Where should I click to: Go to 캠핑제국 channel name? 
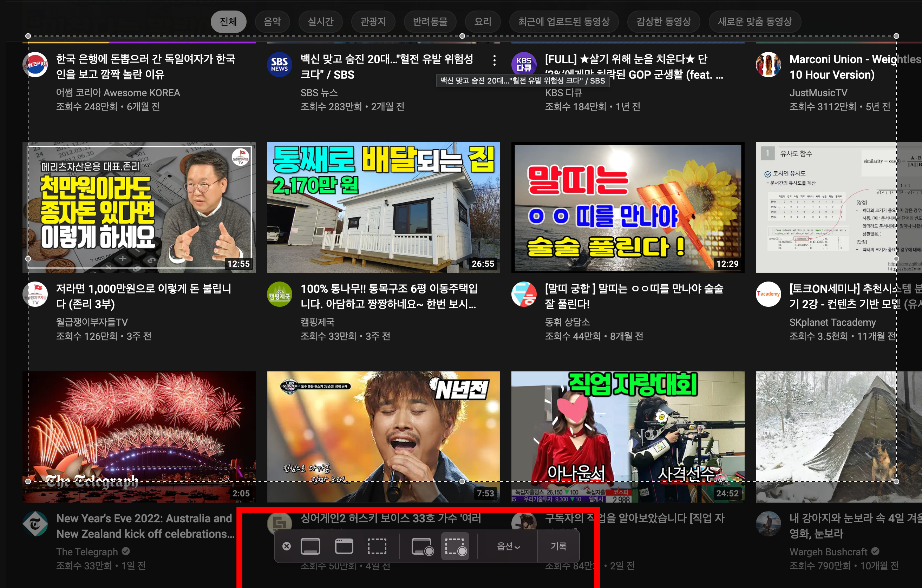(318, 322)
